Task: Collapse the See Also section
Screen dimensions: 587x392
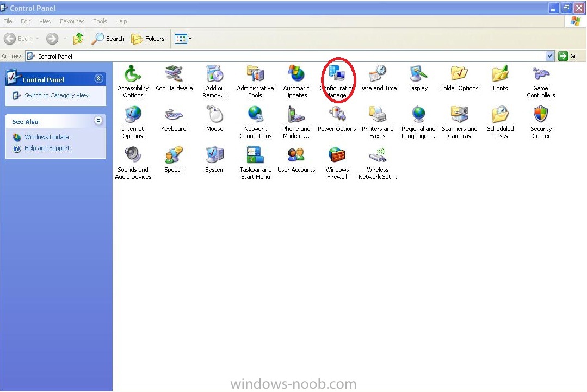Action: click(x=98, y=121)
